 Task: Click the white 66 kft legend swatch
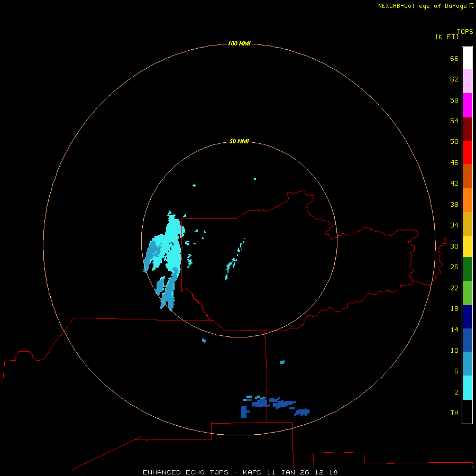(467, 58)
